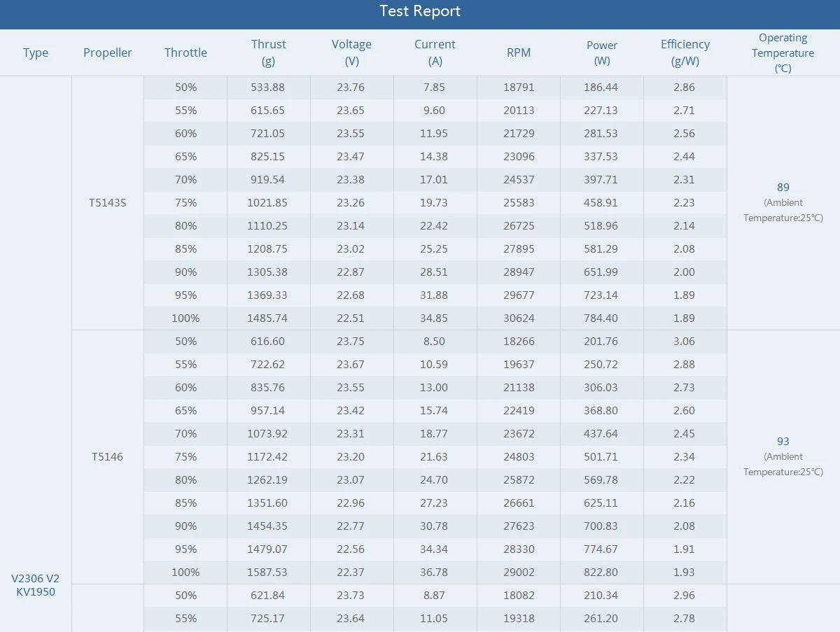This screenshot has height=632, width=840.
Task: Click the Efficiency (g/W) column header
Action: point(685,52)
